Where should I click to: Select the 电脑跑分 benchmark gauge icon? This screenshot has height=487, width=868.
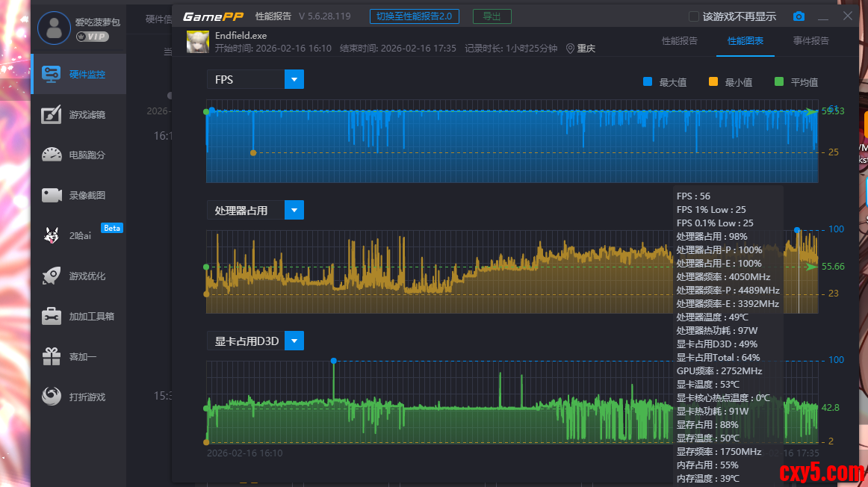[x=52, y=155]
